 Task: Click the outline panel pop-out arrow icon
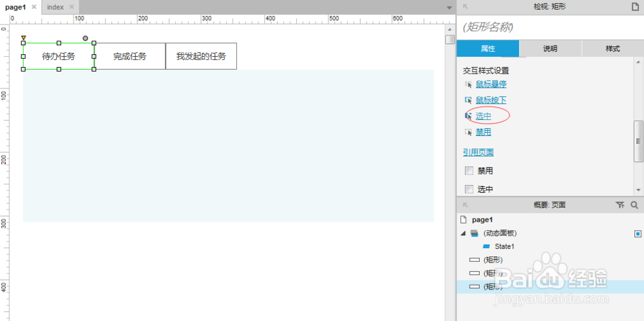[466, 205]
